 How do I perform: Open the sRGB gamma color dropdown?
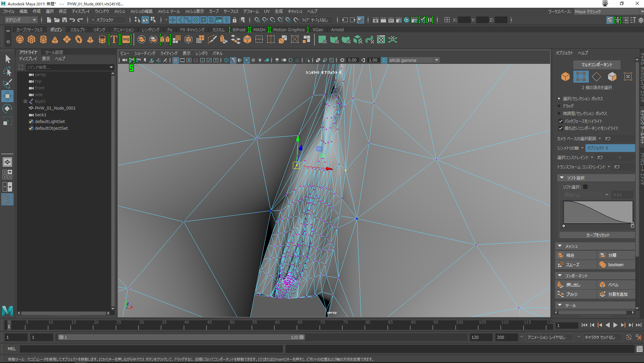[x=437, y=60]
